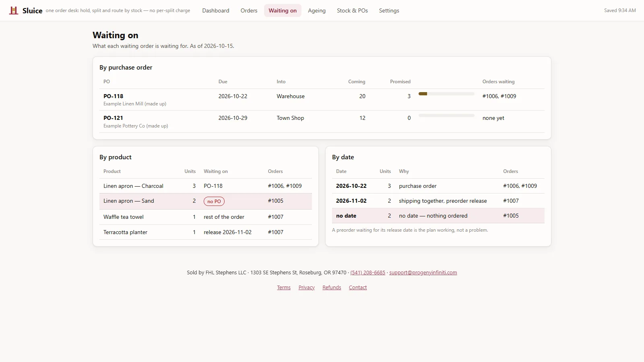
Task: Click 'Example Linen Mill (made up)' supplier text
Action: pyautogui.click(x=135, y=104)
